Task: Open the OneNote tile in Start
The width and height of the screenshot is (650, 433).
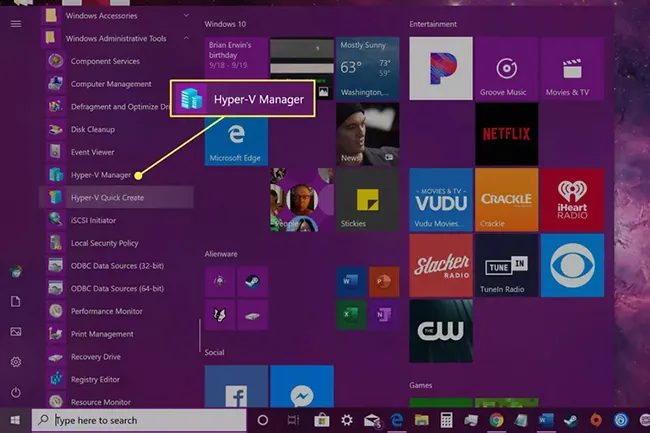Action: [384, 314]
